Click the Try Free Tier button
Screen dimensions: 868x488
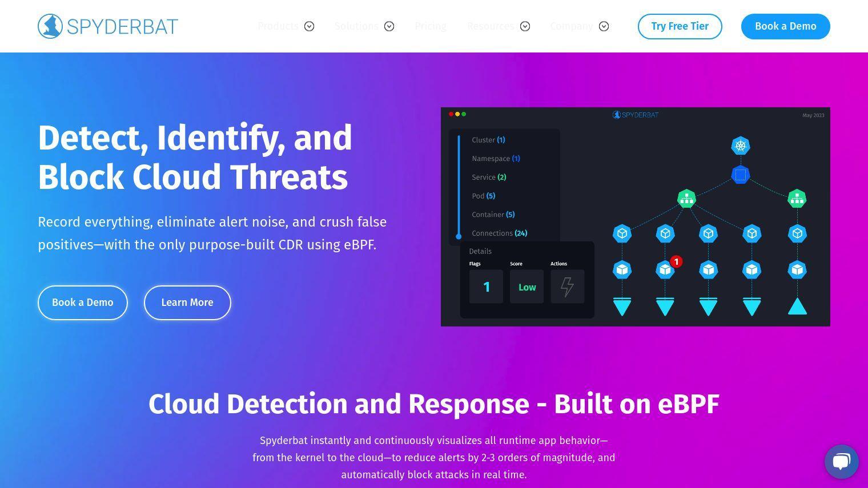(x=680, y=26)
